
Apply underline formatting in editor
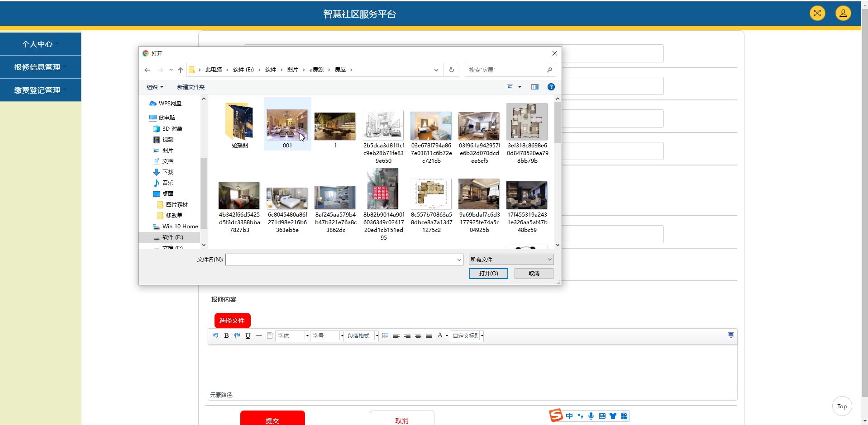(248, 335)
